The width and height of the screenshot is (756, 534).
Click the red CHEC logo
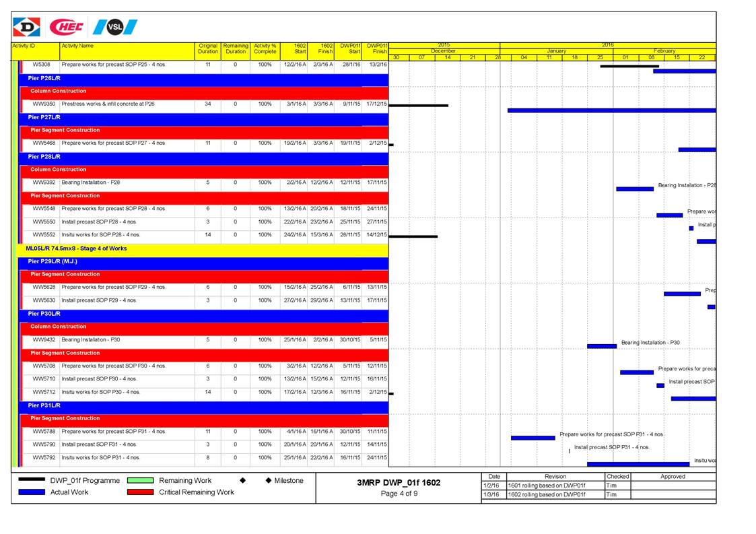click(67, 27)
